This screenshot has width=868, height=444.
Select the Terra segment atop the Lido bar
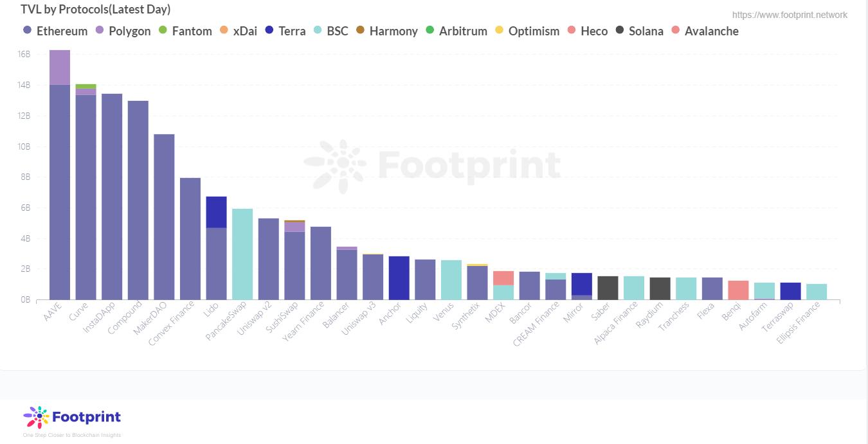216,212
